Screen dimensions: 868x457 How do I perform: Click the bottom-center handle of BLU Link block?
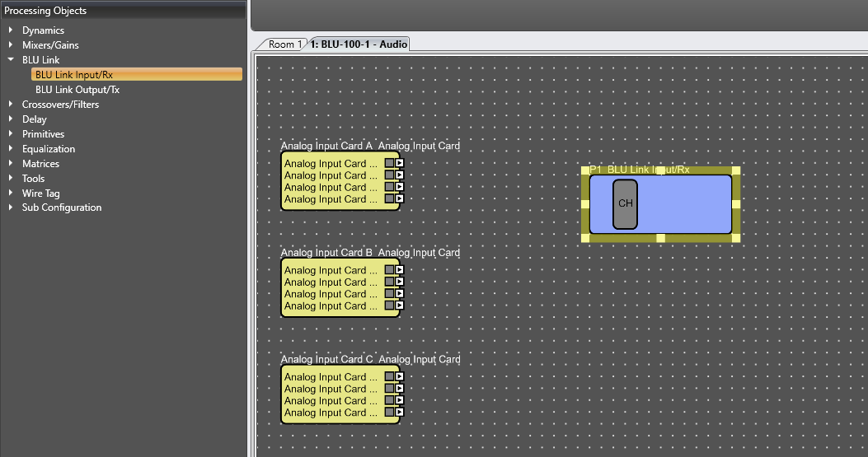click(660, 238)
